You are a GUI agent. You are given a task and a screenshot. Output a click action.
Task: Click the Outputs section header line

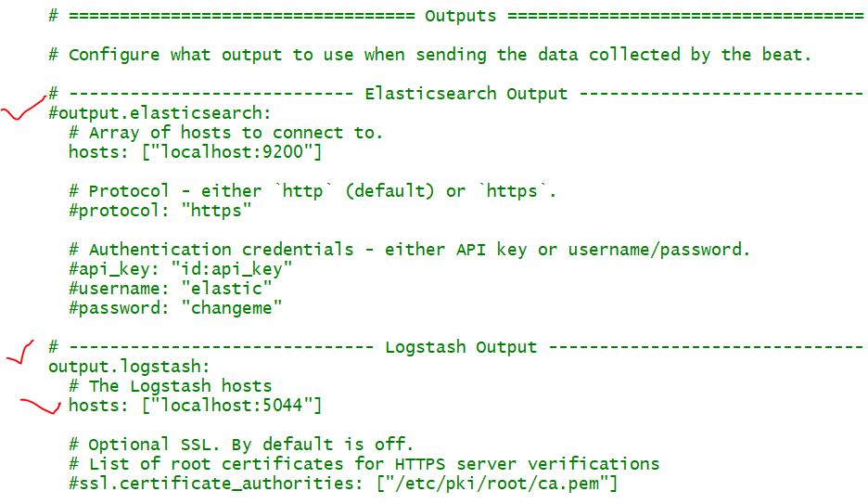(460, 16)
